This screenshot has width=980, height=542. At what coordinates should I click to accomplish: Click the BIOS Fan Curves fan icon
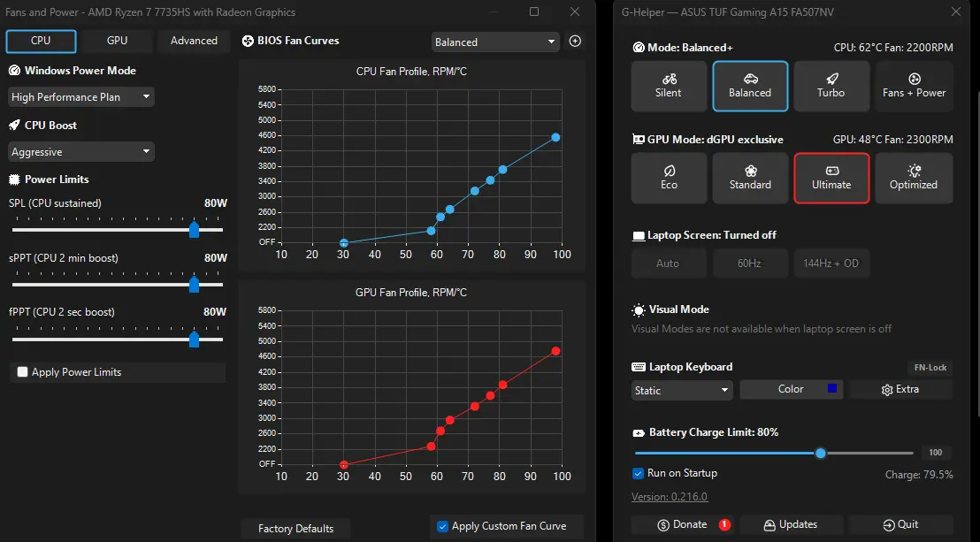click(248, 41)
